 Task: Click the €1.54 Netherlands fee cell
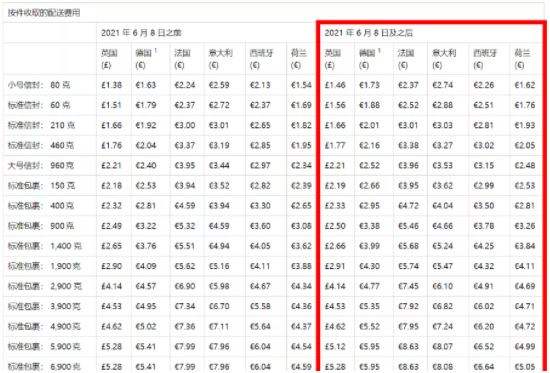pyautogui.click(x=301, y=85)
